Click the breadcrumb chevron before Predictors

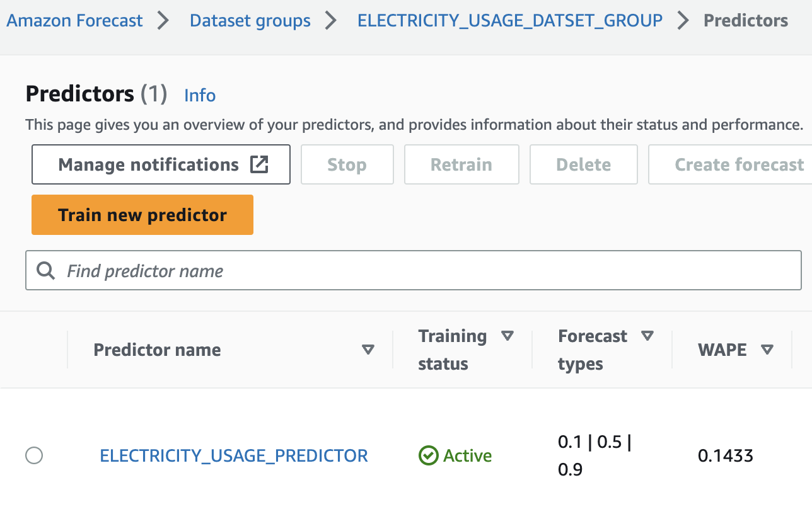(x=683, y=20)
